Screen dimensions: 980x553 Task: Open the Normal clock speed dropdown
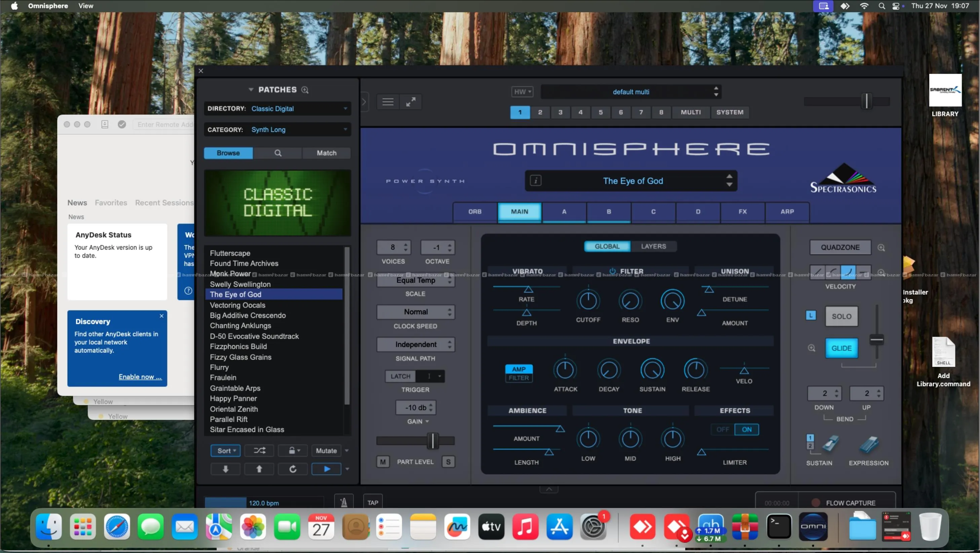[416, 312]
